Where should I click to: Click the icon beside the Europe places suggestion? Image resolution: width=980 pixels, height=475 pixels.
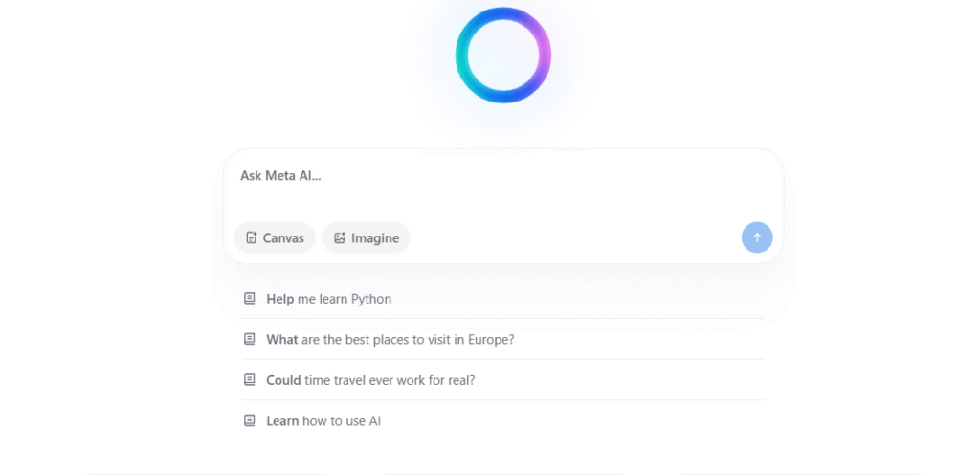pyautogui.click(x=250, y=339)
